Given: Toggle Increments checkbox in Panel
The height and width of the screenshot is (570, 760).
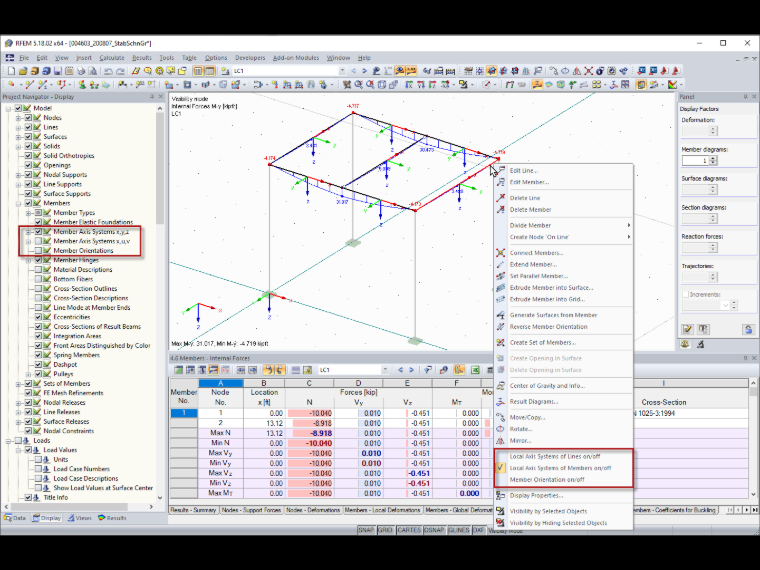Looking at the screenshot, I should (x=685, y=294).
